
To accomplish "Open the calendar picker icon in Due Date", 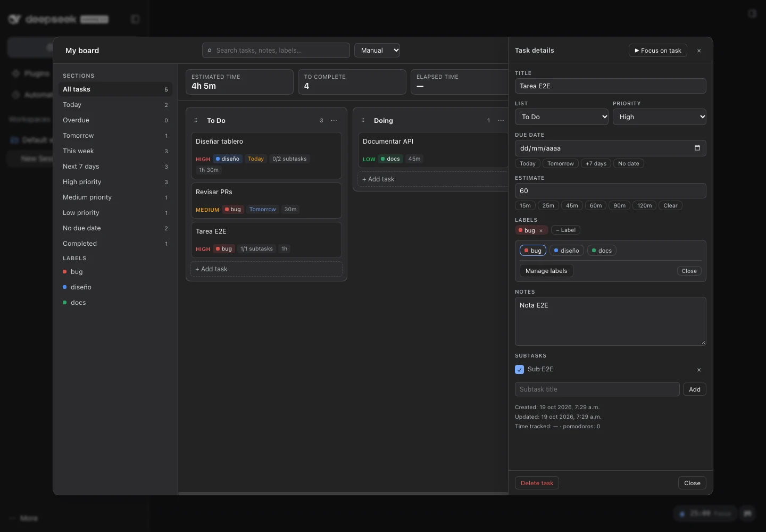I will click(697, 148).
